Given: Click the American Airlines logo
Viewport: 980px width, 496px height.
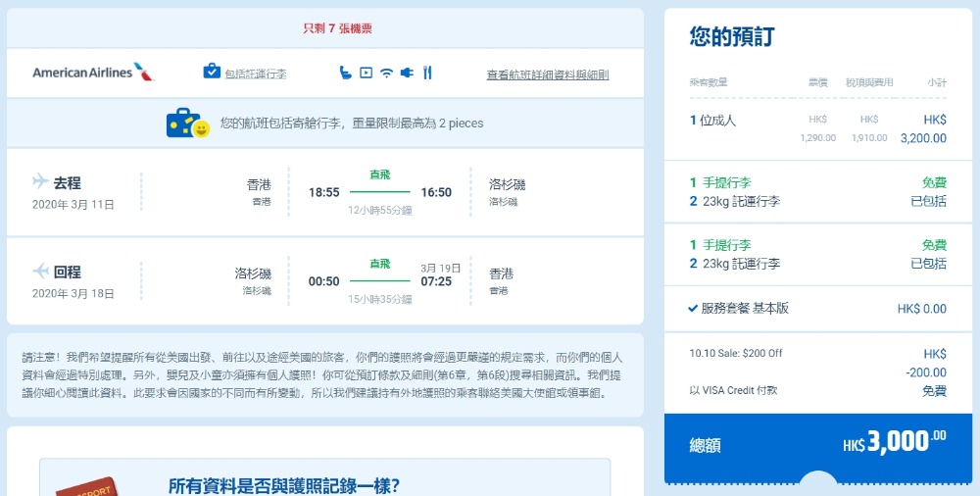Looking at the screenshot, I should (93, 73).
